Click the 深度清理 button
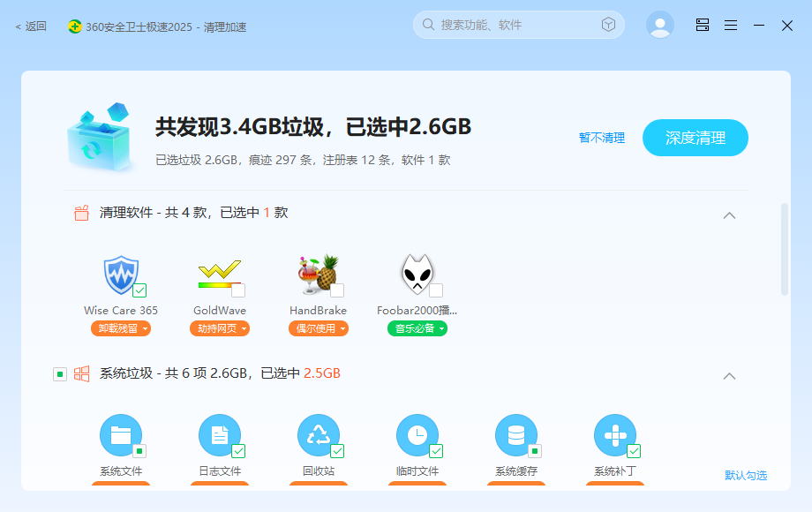This screenshot has height=512, width=812. point(695,138)
